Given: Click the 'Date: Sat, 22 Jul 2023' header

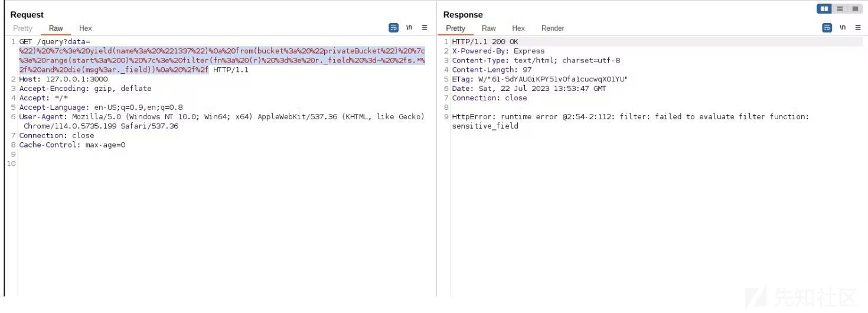Looking at the screenshot, I should pos(529,89).
